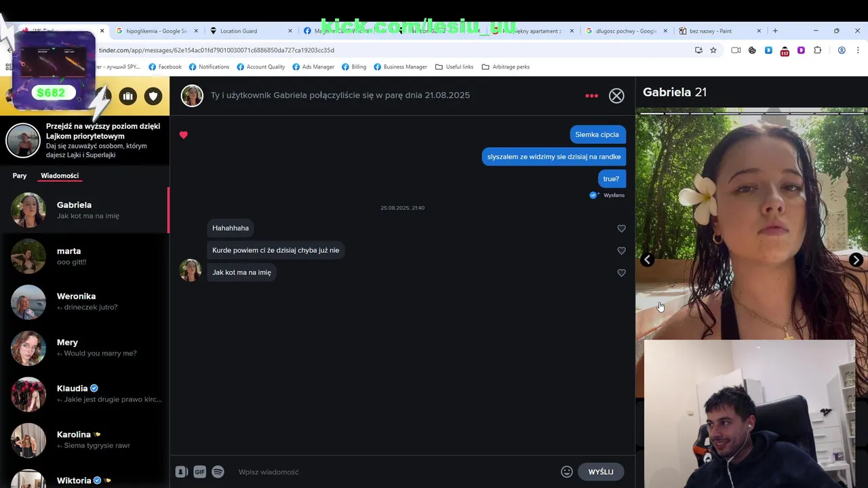Image resolution: width=868 pixels, height=488 pixels.
Task: Open Spotify song share icon
Action: point(218,472)
